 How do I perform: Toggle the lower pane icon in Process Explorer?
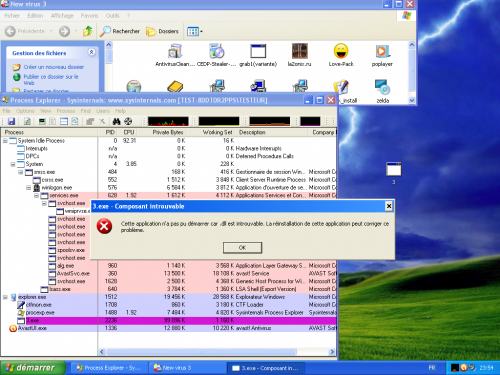tap(64, 121)
